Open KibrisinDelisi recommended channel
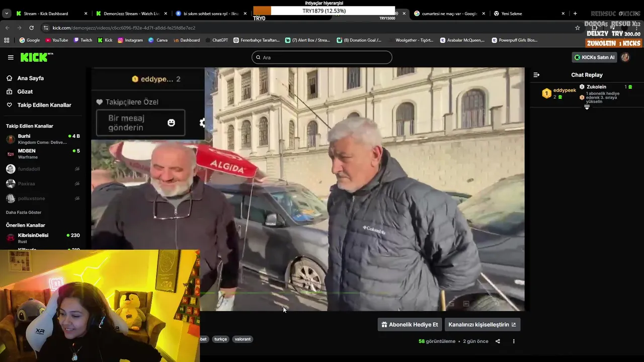The width and height of the screenshot is (644, 362). pos(43,238)
